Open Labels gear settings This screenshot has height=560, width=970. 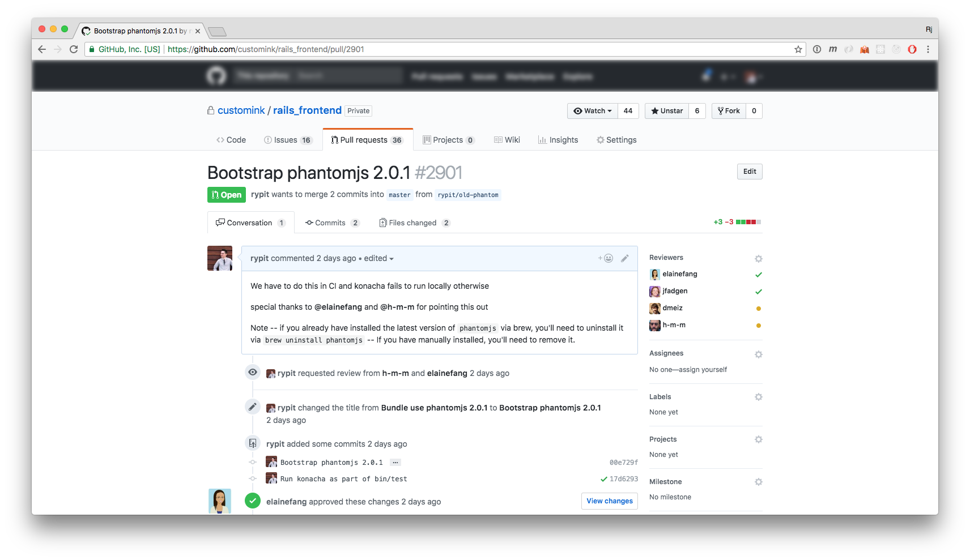tap(759, 397)
